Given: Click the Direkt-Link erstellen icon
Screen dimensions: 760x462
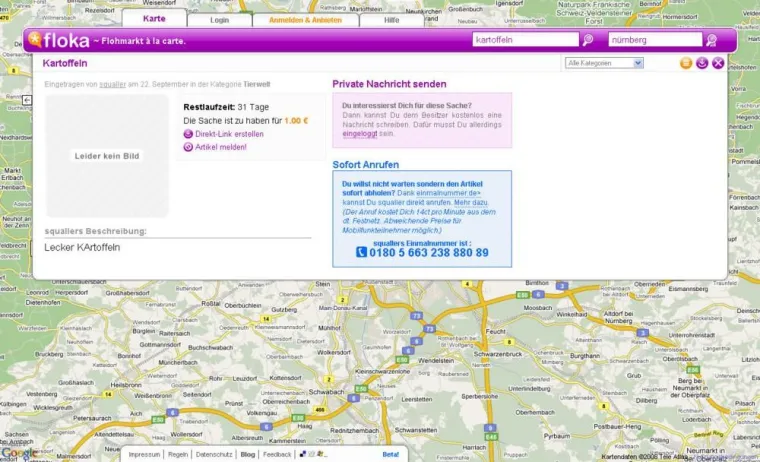Looking at the screenshot, I should 188,134.
